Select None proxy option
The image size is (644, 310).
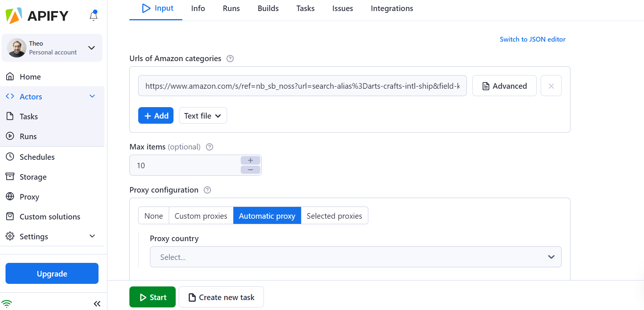coord(154,216)
